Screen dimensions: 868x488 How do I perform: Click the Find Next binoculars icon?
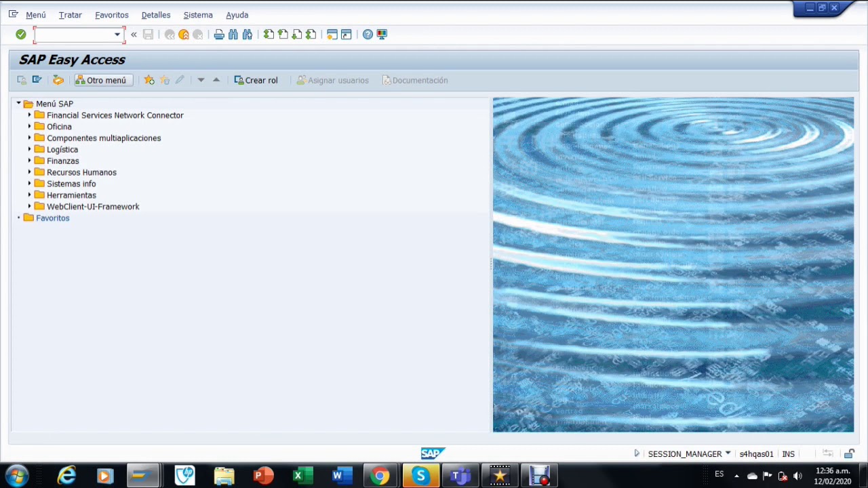(x=248, y=35)
